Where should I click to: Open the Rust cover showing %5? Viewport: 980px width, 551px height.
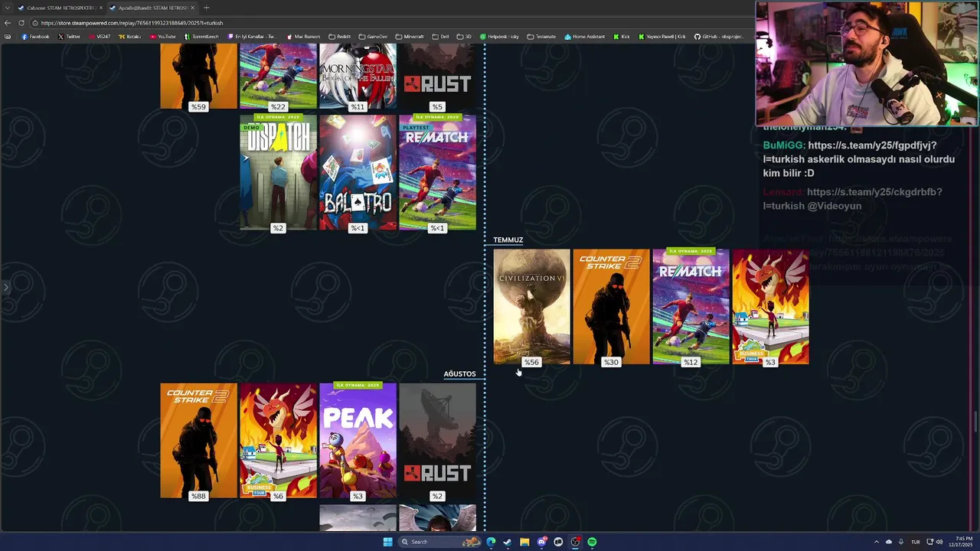tap(437, 76)
